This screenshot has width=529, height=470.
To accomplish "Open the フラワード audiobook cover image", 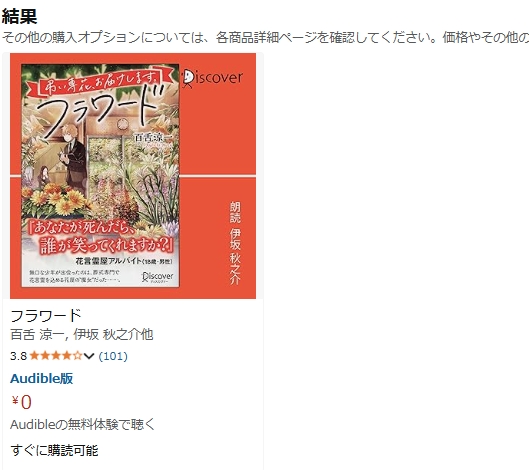I will click(x=133, y=176).
